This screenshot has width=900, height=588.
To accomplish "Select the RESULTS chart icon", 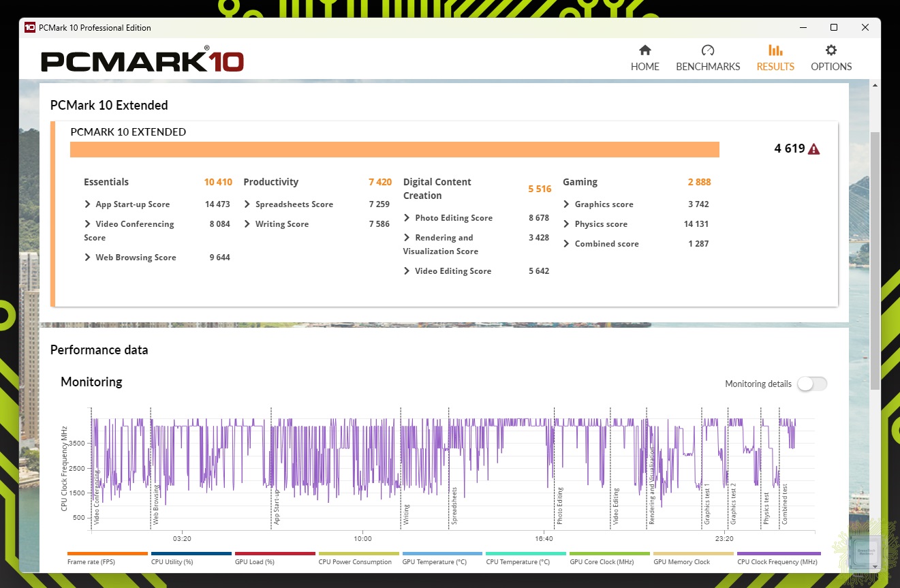I will coord(775,50).
